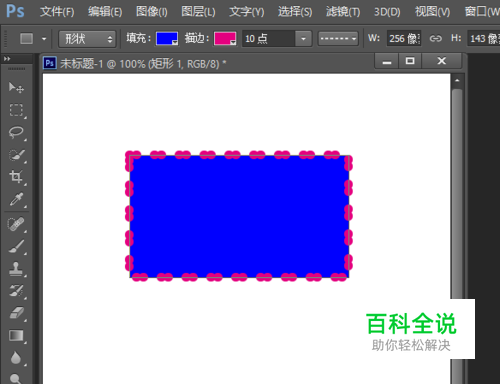Select the Quick Selection tool

tap(16, 155)
